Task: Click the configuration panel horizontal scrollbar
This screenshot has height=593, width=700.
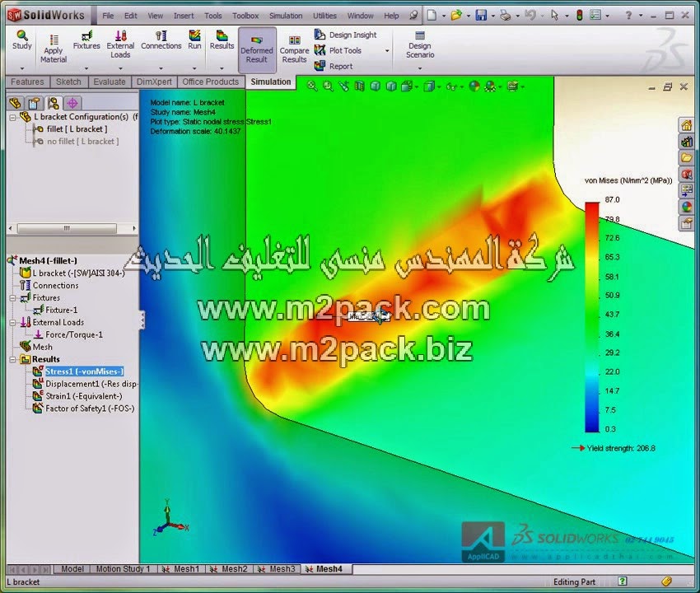Action: (67, 228)
